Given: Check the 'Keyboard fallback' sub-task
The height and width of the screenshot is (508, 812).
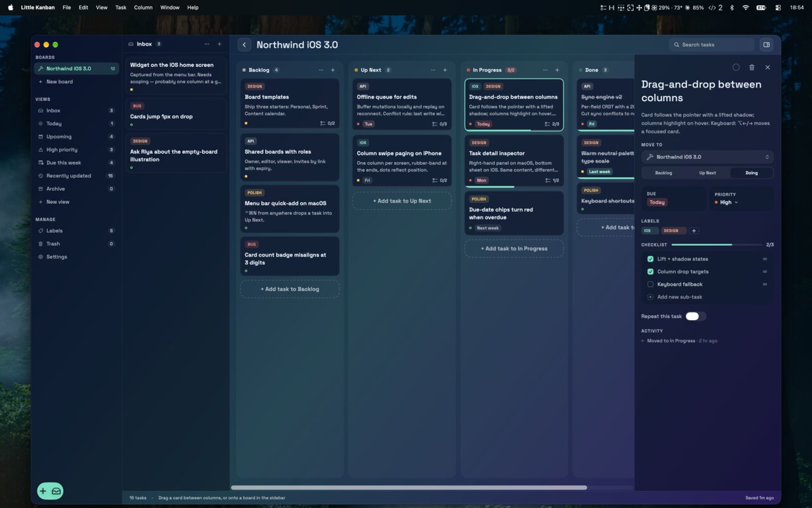Looking at the screenshot, I should 650,284.
